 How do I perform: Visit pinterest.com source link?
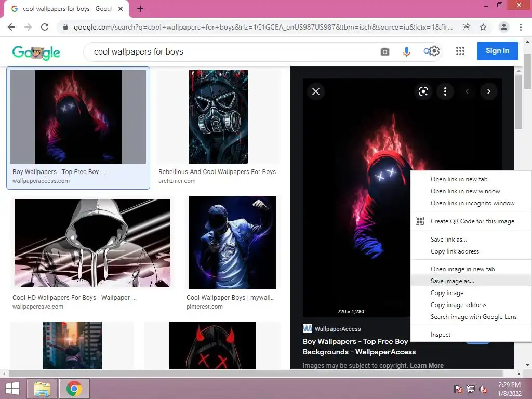tap(205, 307)
